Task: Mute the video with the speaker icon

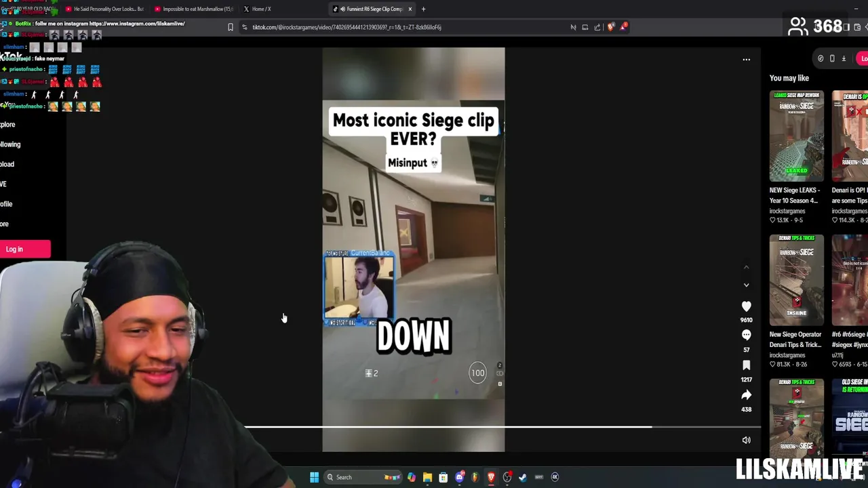Action: [746, 440]
